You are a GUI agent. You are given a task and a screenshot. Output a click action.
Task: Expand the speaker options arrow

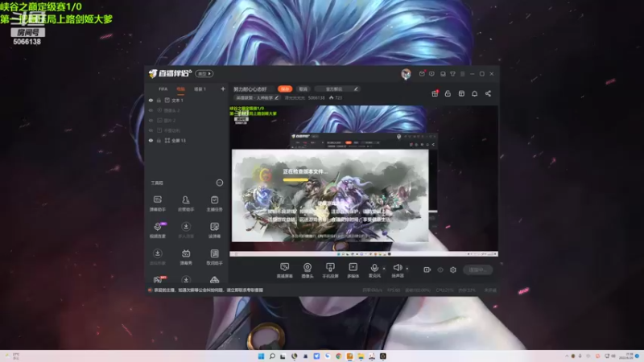point(407,268)
